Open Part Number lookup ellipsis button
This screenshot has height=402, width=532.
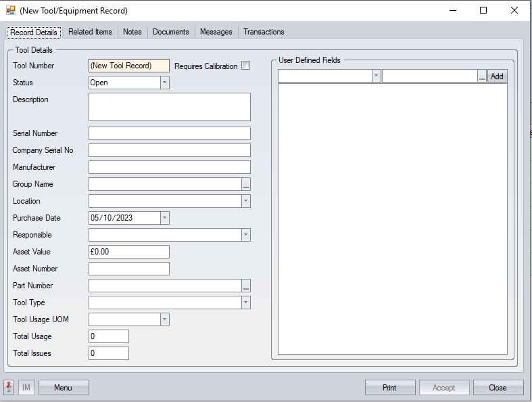coord(246,286)
